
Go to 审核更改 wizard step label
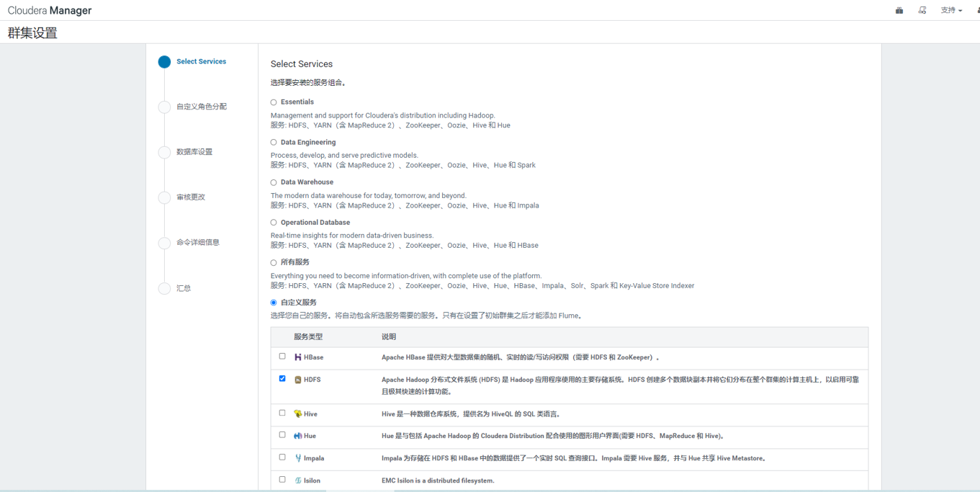[191, 197]
